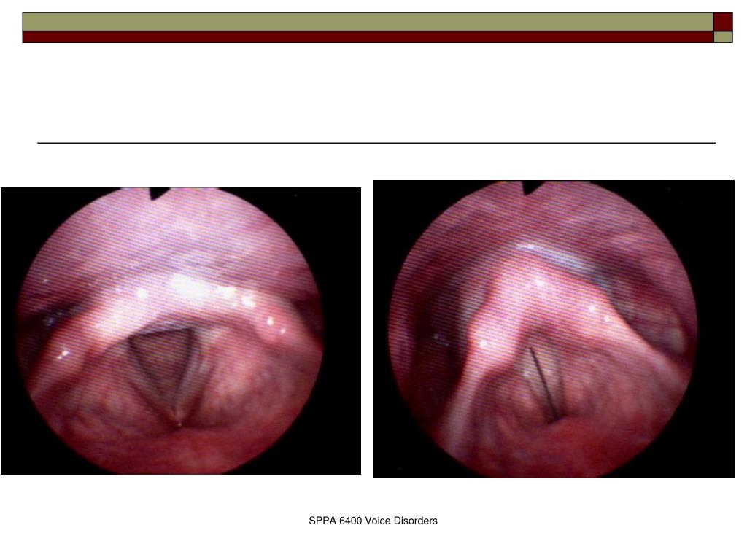Click the left laryngoscopy image with open glottis
Image resolution: width=747 pixels, height=560 pixels.
[181, 331]
